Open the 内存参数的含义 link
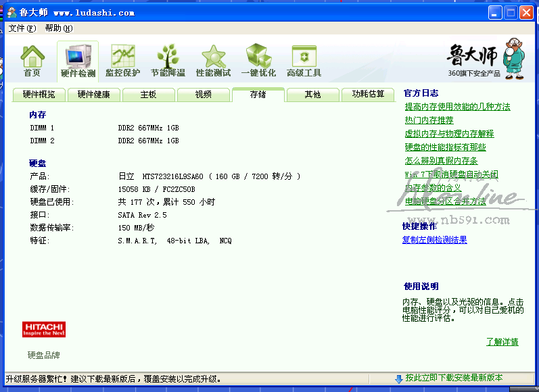Viewport: 539px width, 392px height. (433, 188)
